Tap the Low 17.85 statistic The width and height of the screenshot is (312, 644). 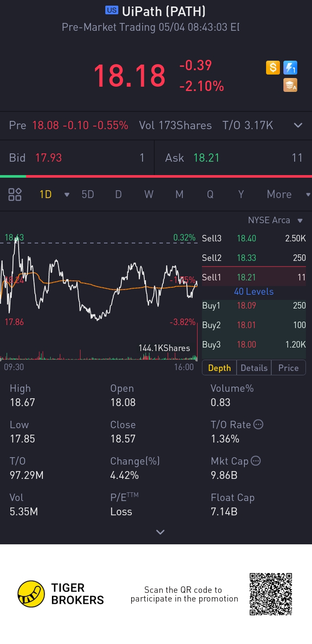pyautogui.click(x=23, y=432)
